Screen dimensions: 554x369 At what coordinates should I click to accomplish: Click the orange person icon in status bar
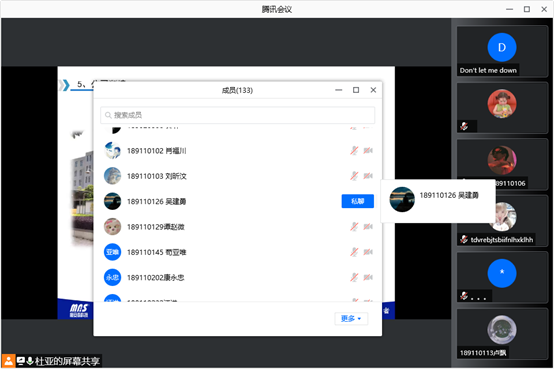click(x=8, y=361)
